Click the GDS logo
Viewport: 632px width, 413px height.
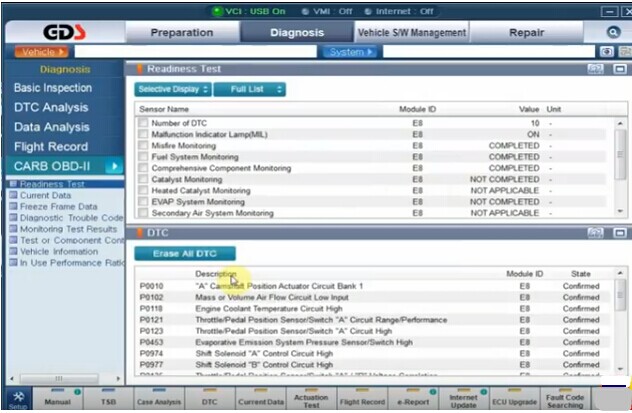point(64,32)
